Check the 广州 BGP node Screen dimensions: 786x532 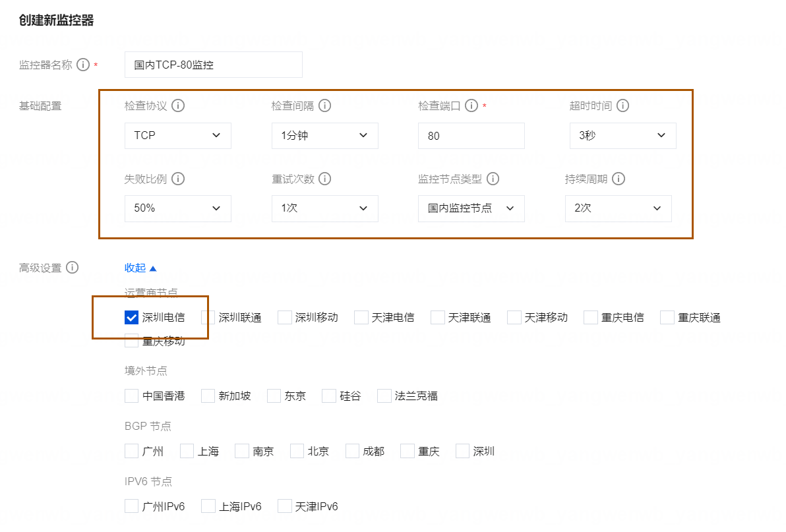[131, 451]
